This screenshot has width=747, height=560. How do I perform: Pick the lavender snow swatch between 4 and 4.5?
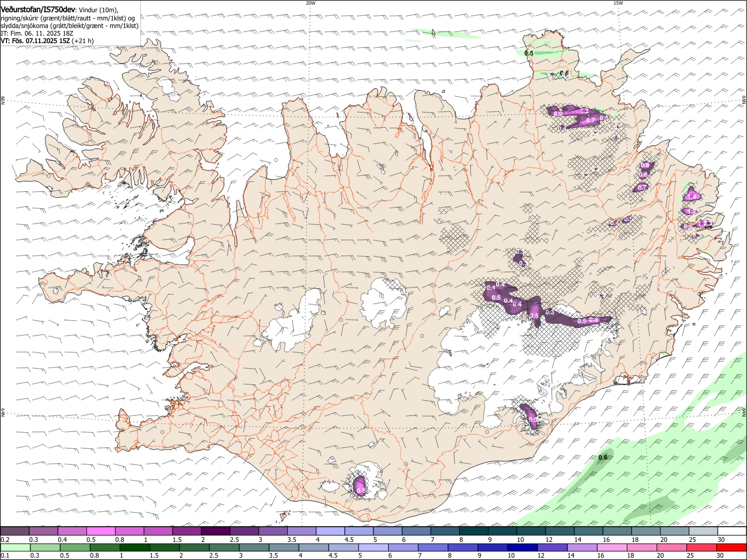point(330,531)
